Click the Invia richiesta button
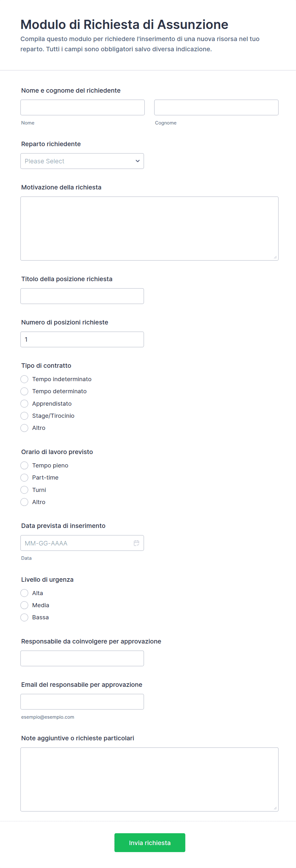The width and height of the screenshot is (296, 868). click(x=150, y=843)
